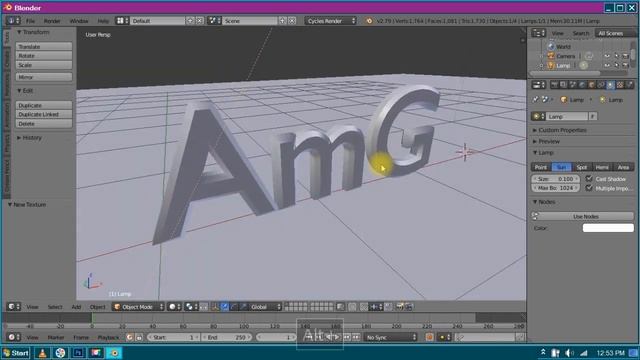Click the Duplicate Linked button
This screenshot has width=640, height=360.
(44, 114)
